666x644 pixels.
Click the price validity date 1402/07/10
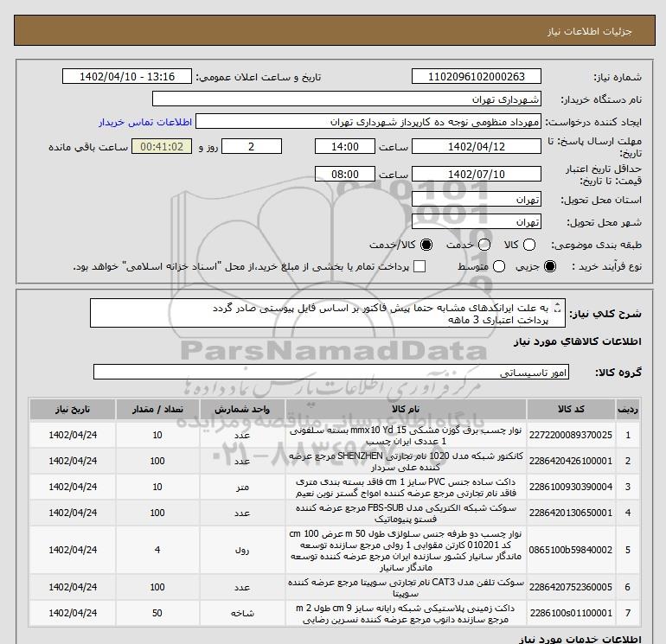(476, 174)
